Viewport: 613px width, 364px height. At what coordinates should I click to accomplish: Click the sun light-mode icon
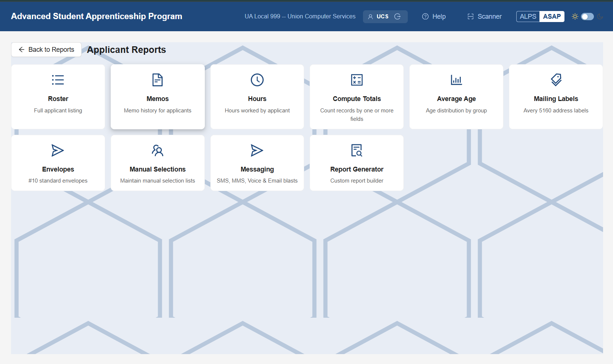575,17
